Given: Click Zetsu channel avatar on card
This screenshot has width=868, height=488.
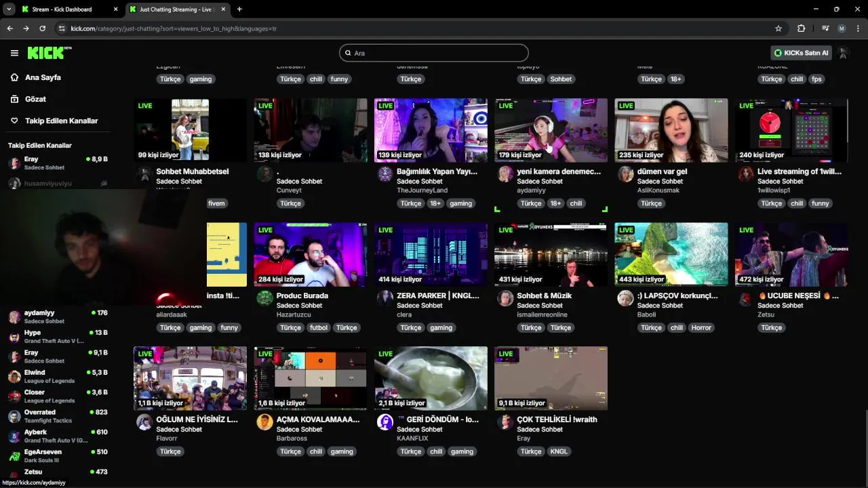Looking at the screenshot, I should point(745,298).
